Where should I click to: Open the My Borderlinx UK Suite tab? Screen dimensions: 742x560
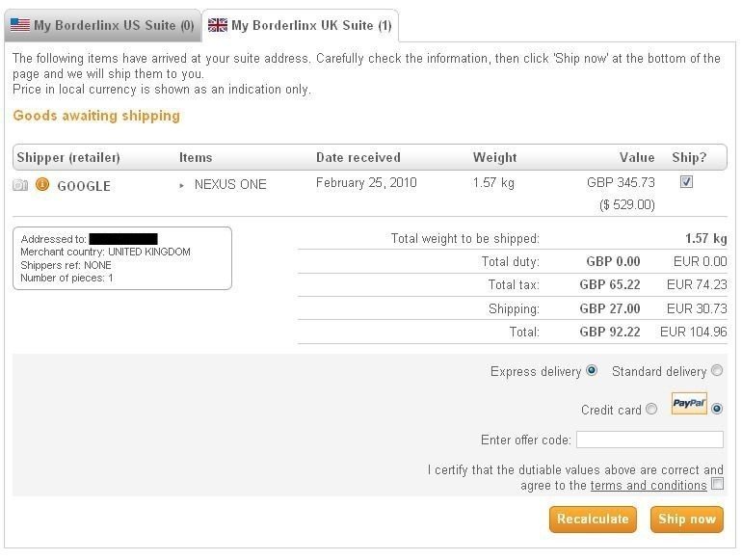[x=301, y=25]
